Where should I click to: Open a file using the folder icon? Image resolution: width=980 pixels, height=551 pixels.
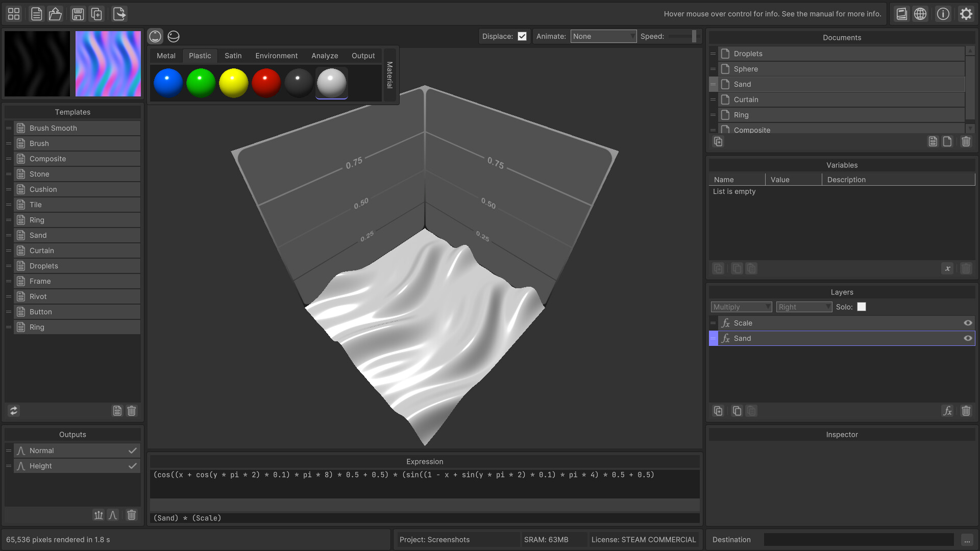point(56,14)
